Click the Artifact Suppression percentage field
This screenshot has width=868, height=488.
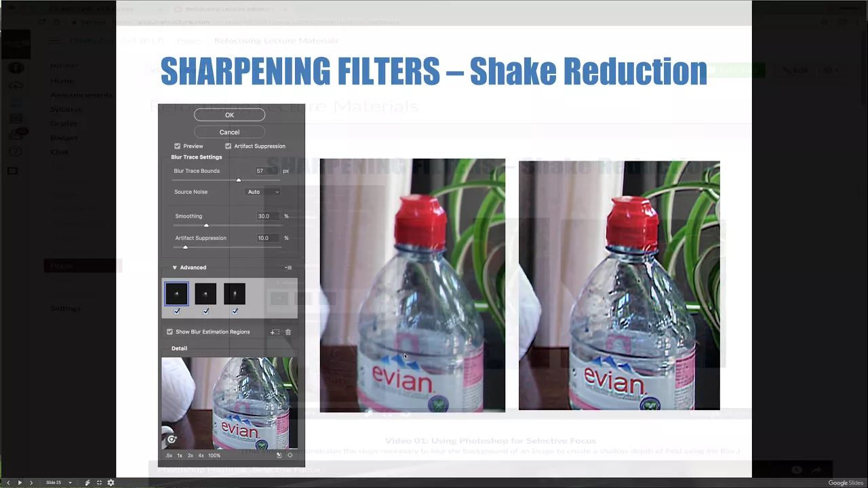tap(267, 238)
